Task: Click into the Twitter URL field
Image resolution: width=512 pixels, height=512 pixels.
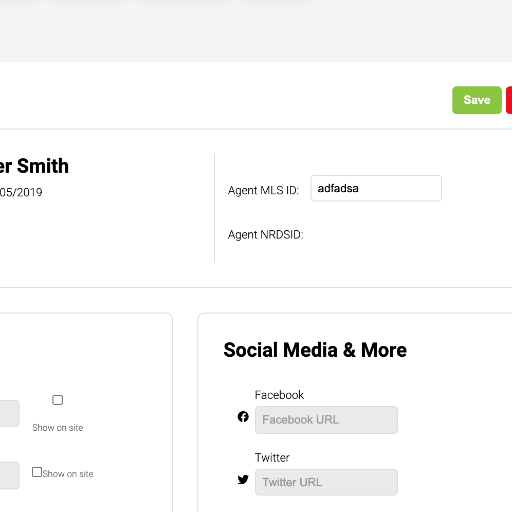Action: (x=326, y=482)
